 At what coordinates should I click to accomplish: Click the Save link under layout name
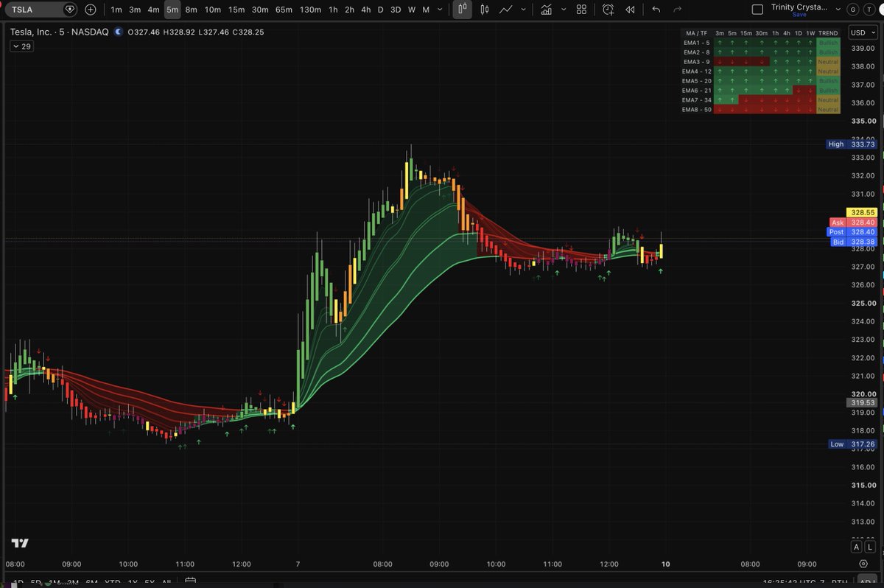(799, 15)
